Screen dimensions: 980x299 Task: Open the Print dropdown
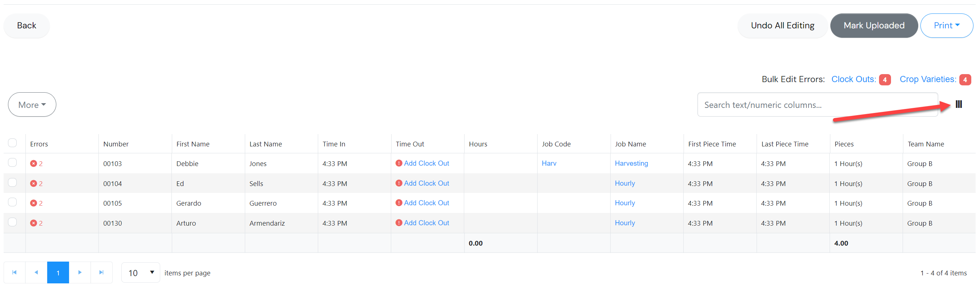(947, 25)
